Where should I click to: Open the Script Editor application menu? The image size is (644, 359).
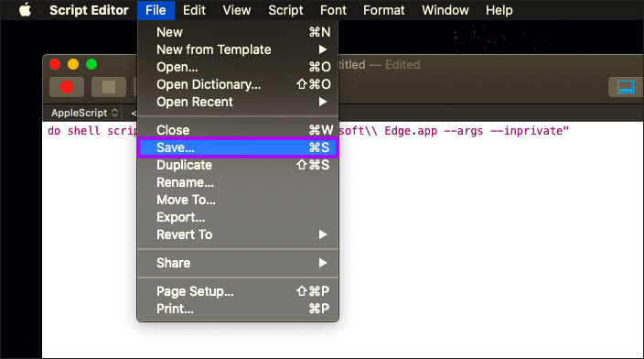pos(89,10)
